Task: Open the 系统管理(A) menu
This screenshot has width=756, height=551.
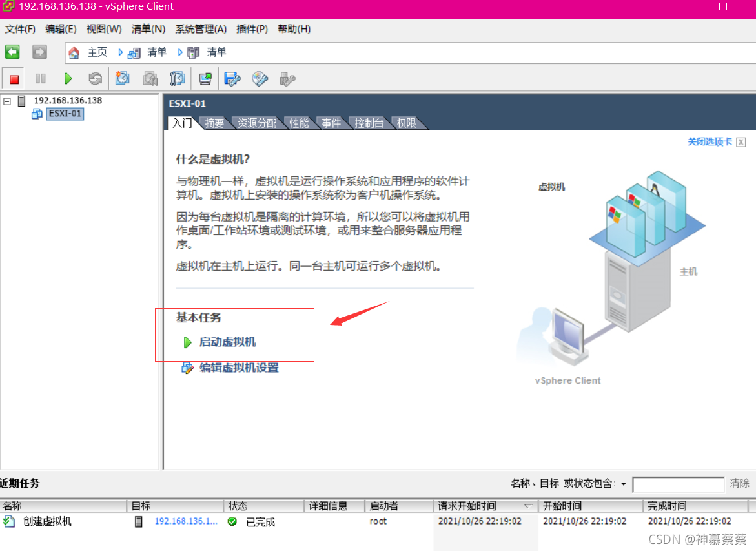Action: pos(201,30)
